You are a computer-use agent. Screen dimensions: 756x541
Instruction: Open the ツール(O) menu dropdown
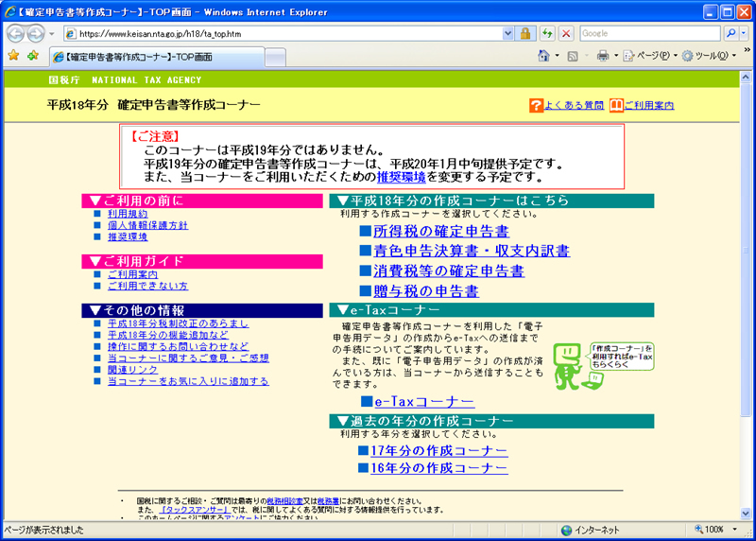coord(708,56)
